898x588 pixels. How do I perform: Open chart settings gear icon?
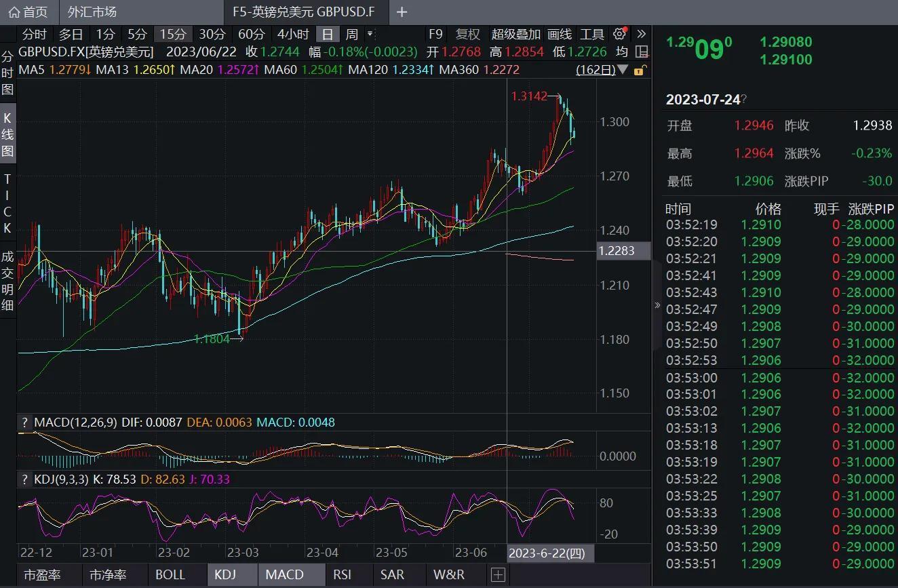619,34
